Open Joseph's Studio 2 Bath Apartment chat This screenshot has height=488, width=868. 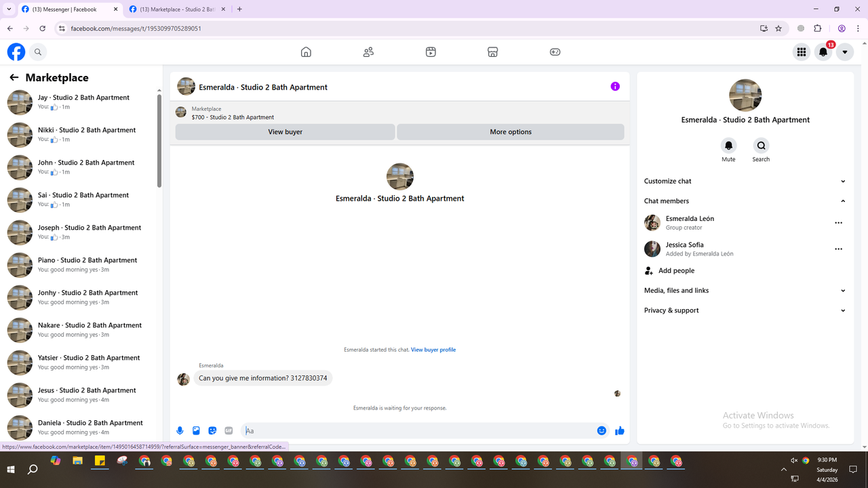[81, 232]
